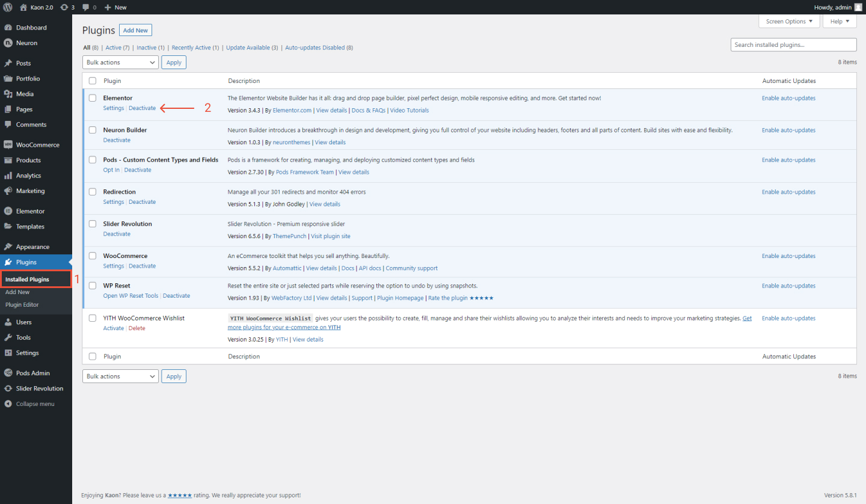
Task: Delete YITH WooCommerce Wishlist plugin
Action: [137, 328]
